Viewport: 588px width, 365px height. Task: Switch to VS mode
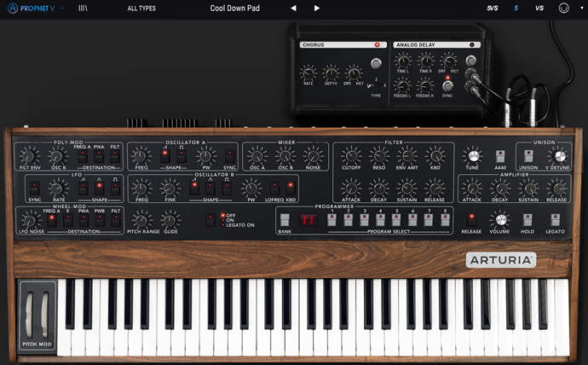pyautogui.click(x=539, y=9)
